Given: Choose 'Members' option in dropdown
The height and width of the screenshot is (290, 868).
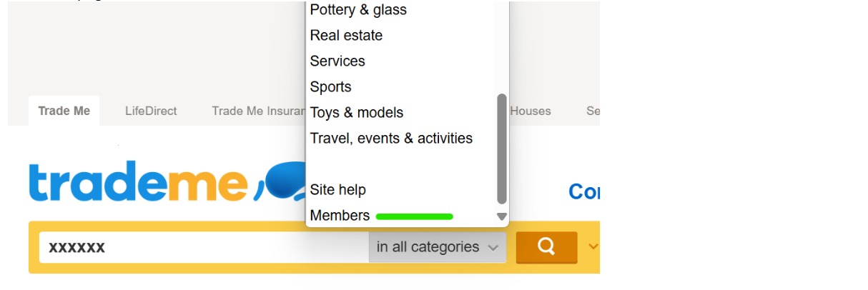Looking at the screenshot, I should (340, 216).
